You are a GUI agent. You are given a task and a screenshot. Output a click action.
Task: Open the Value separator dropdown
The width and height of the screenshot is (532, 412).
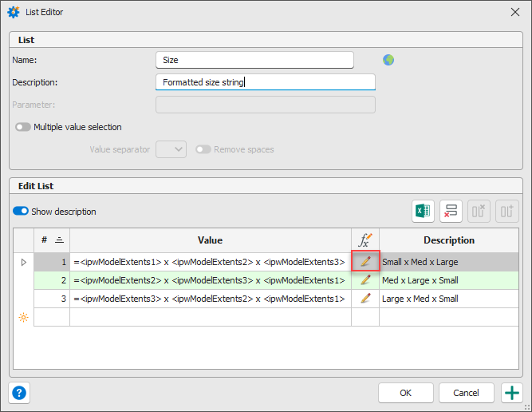pyautogui.click(x=171, y=149)
